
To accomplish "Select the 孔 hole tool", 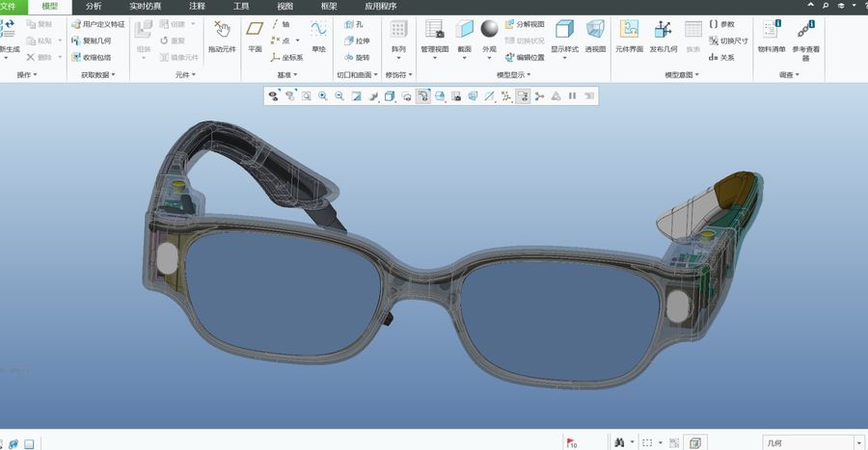I will tap(354, 24).
